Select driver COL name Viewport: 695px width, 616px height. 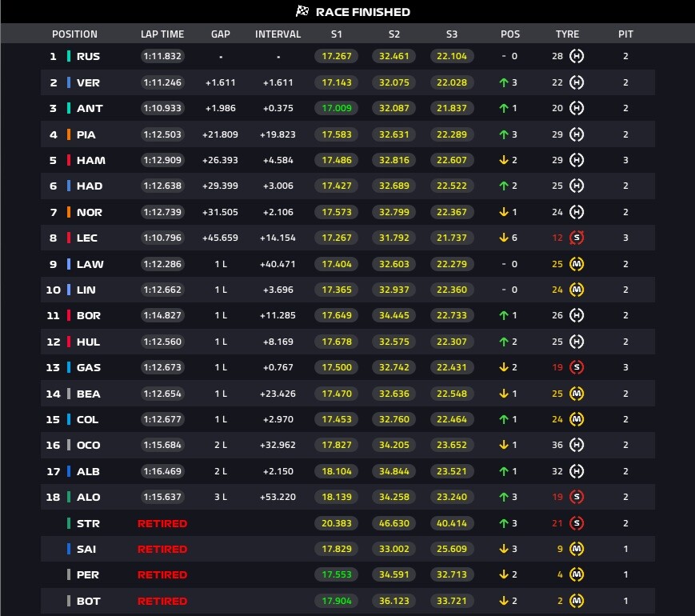pyautogui.click(x=87, y=419)
